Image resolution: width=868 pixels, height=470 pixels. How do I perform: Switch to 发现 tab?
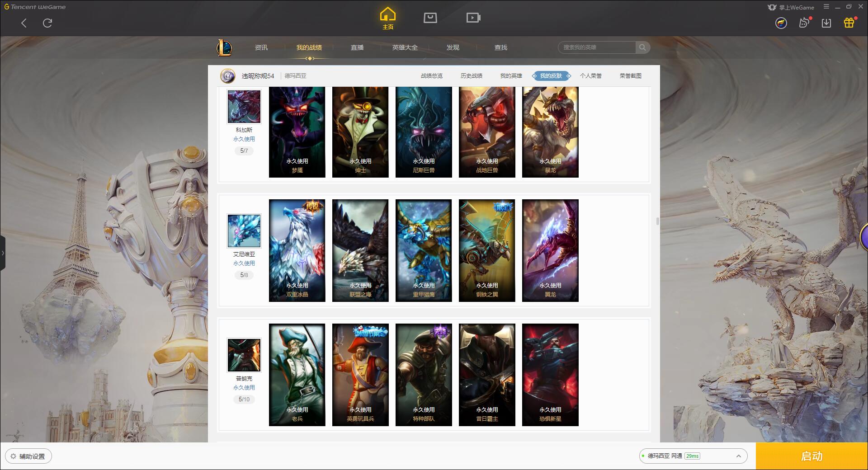[x=453, y=47]
